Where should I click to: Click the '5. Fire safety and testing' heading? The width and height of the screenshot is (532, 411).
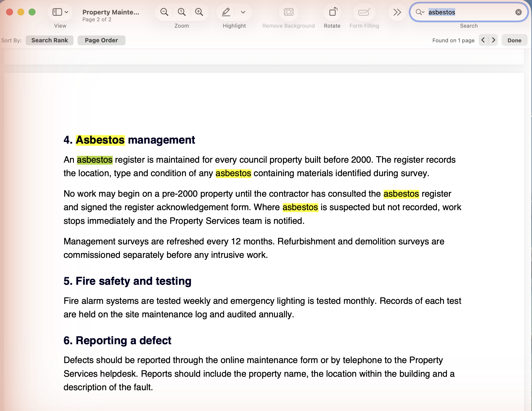tap(127, 281)
